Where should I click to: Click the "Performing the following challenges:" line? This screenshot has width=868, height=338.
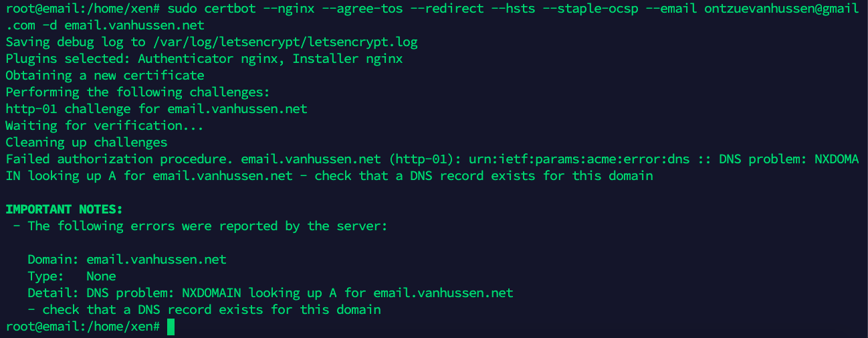pos(138,92)
